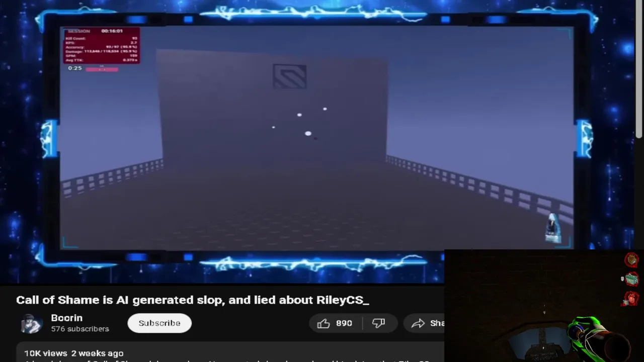
Task: Click the pink 0:25 timer bar in video
Action: pos(102,69)
